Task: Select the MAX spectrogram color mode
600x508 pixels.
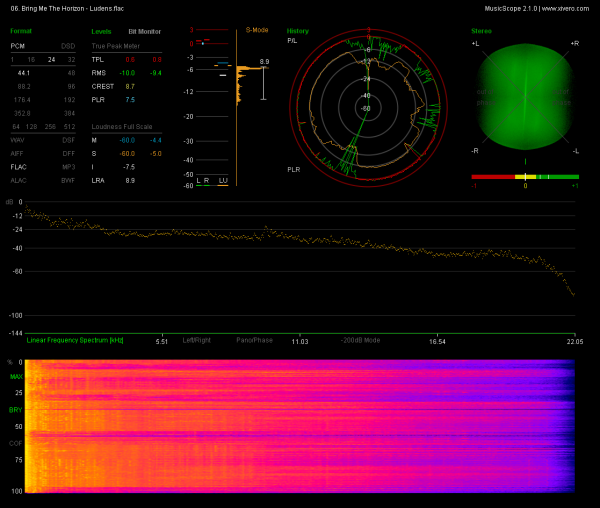Action: 16,377
